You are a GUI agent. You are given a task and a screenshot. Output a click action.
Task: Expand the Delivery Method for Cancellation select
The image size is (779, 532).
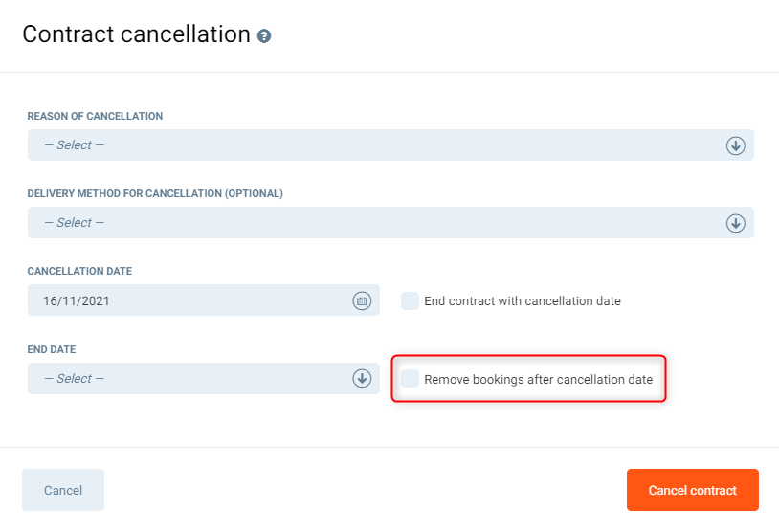(373, 223)
